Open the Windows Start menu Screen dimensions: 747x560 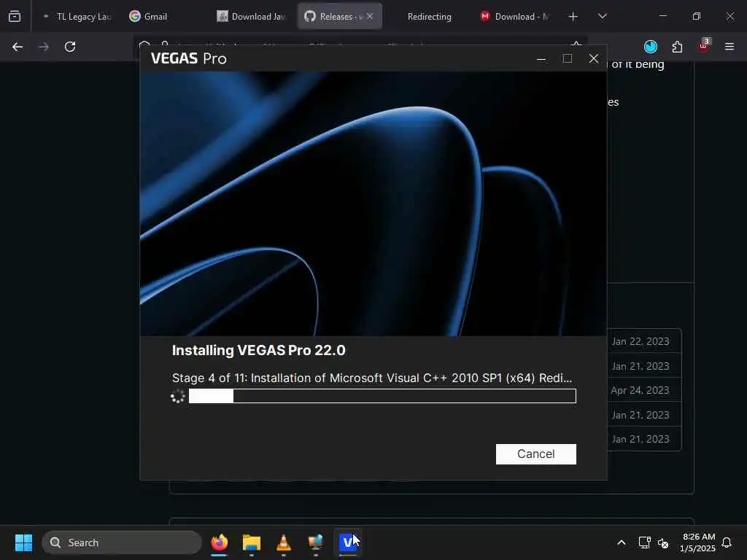(x=23, y=542)
